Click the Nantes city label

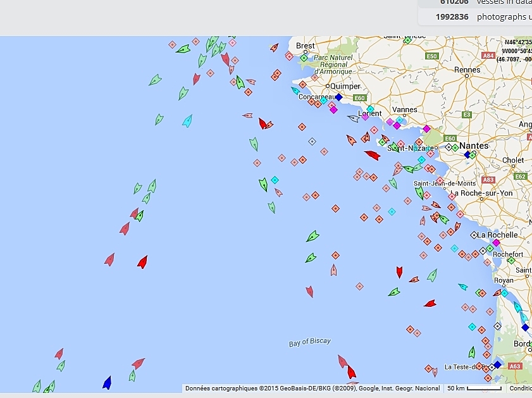click(x=474, y=146)
